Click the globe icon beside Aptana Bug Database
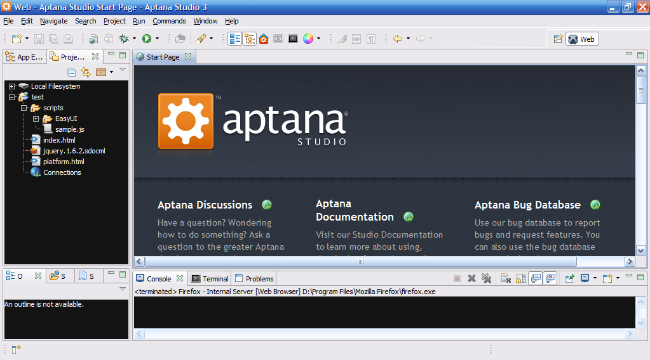650x360 pixels. click(x=595, y=204)
